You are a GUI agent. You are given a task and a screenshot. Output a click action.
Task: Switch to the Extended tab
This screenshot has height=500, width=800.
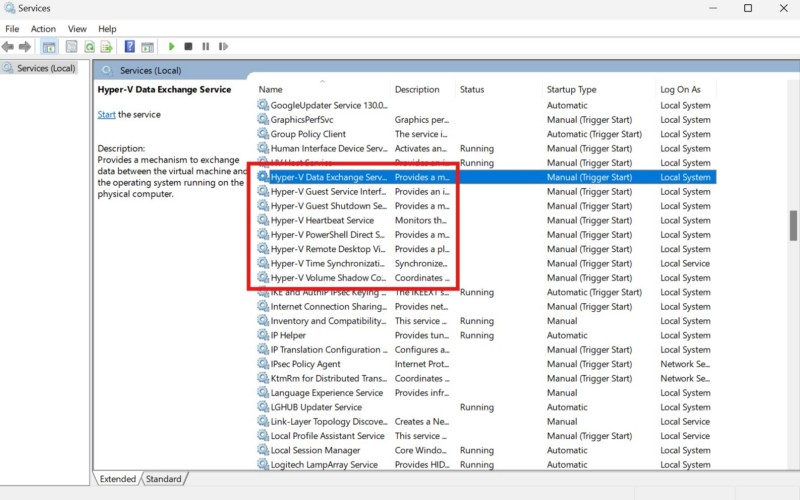coord(117,479)
